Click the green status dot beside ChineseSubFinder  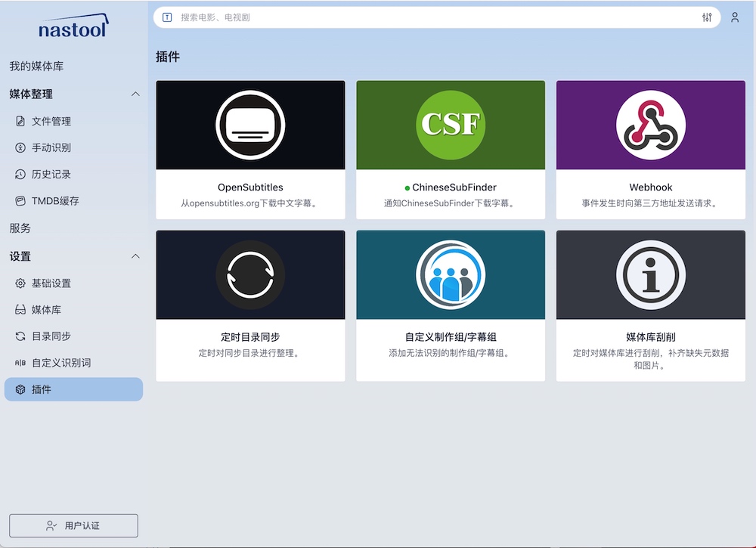[x=407, y=188]
